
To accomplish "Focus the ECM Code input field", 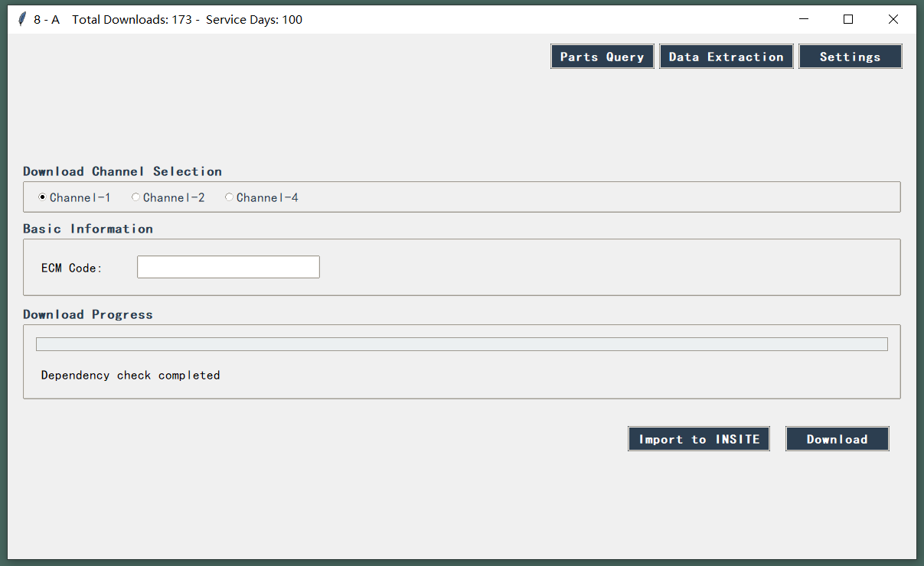I will [228, 267].
